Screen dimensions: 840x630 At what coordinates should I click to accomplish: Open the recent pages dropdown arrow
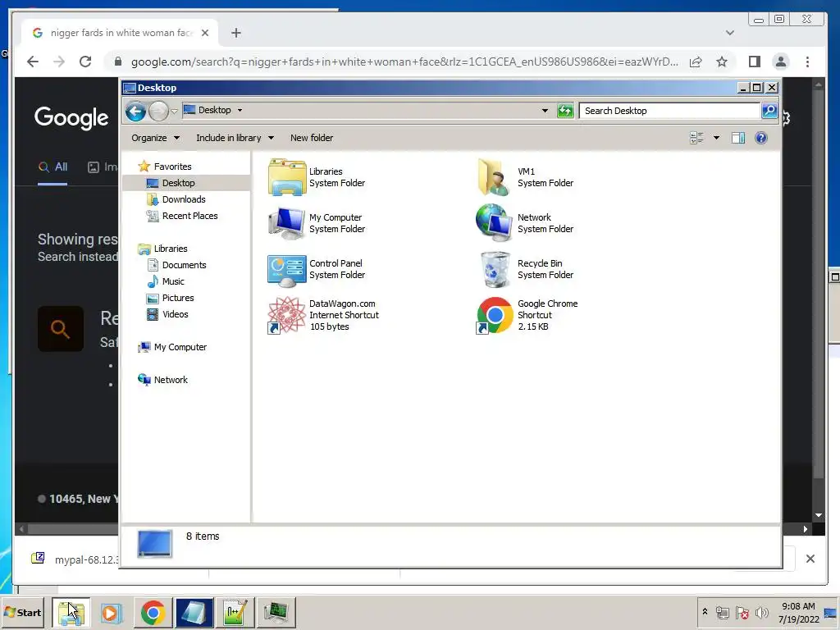coord(174,112)
